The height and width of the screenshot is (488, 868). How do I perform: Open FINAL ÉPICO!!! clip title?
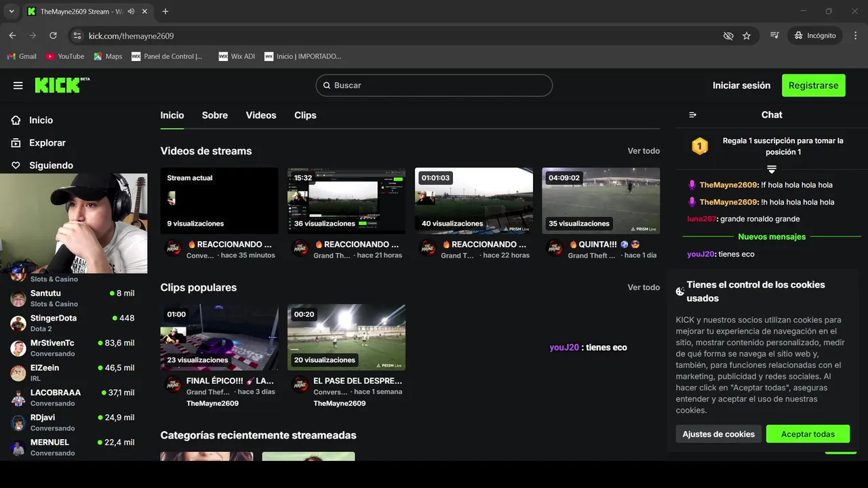[x=230, y=381]
